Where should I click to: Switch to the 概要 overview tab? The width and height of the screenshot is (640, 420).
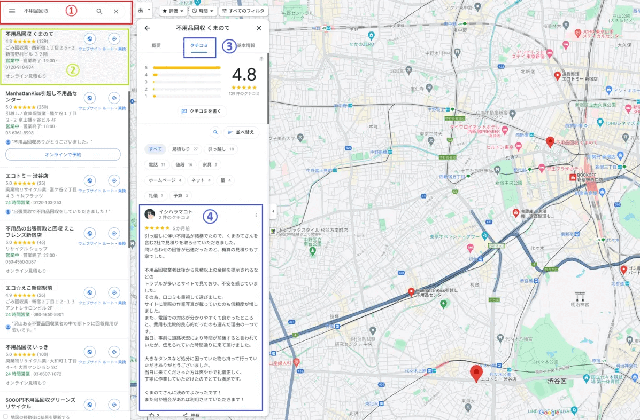tap(156, 46)
